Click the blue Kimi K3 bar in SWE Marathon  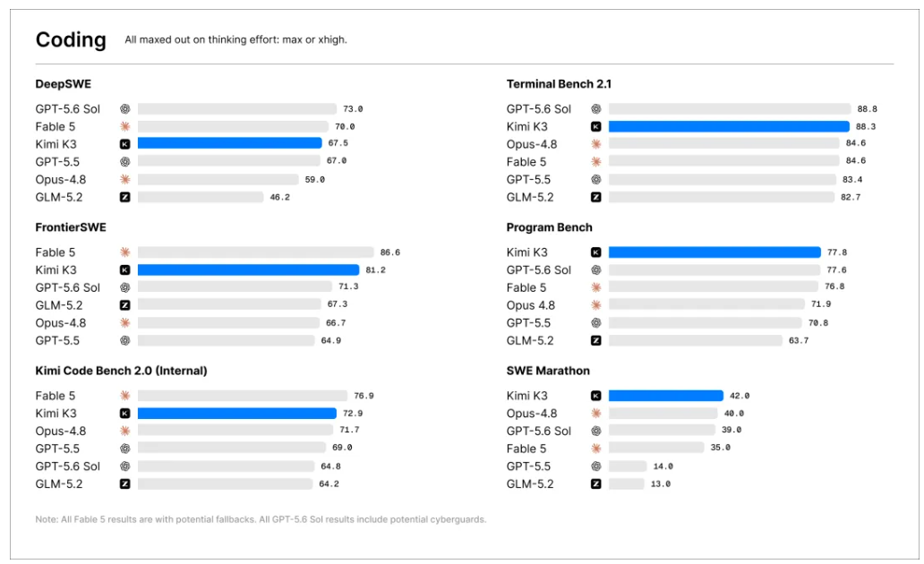pos(666,396)
